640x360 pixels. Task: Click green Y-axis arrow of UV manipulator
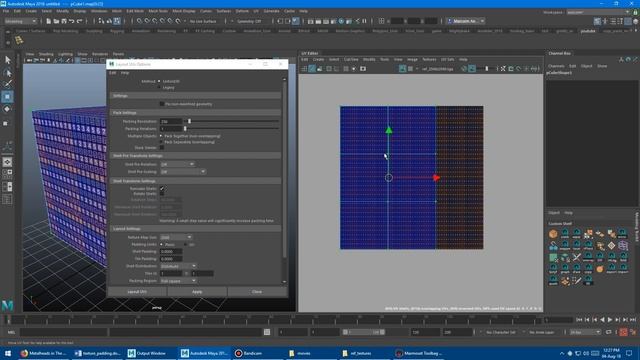click(389, 130)
